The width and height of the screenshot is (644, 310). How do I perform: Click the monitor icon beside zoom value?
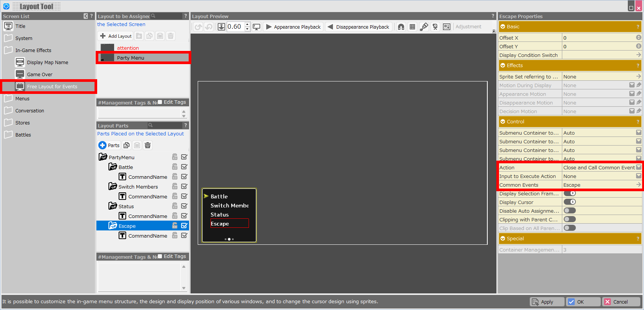256,27
